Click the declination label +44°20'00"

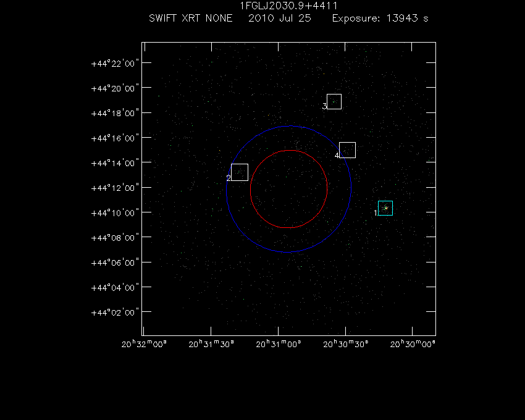coord(115,88)
